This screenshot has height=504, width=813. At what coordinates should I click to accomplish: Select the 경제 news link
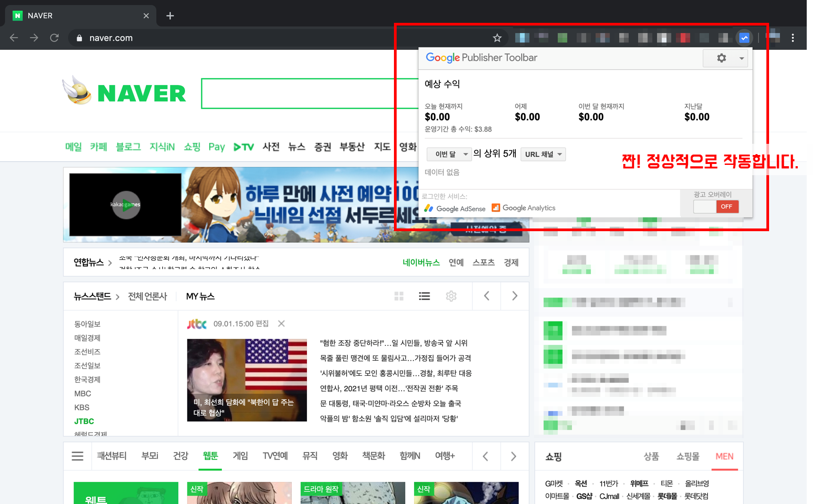tap(511, 262)
